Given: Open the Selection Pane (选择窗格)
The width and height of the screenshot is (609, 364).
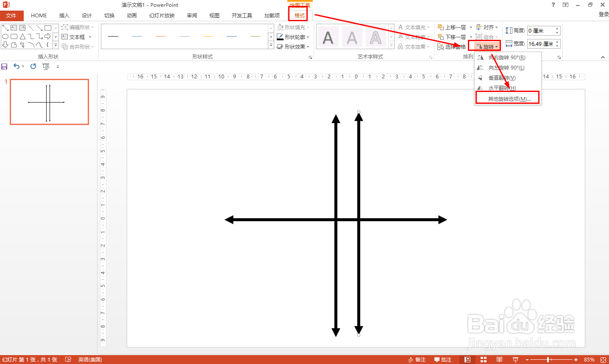Looking at the screenshot, I should [452, 47].
